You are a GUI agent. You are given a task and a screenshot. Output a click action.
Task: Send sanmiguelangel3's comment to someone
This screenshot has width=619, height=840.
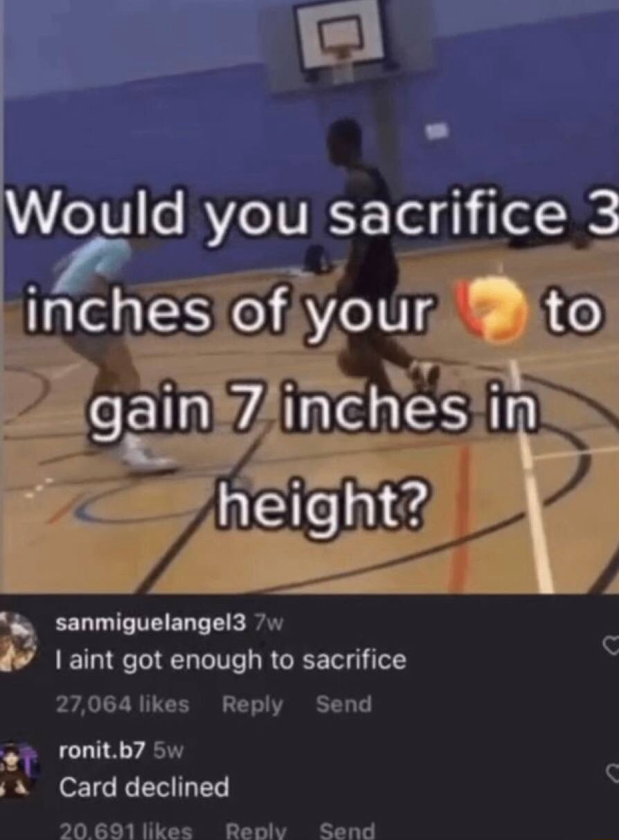coord(344,704)
